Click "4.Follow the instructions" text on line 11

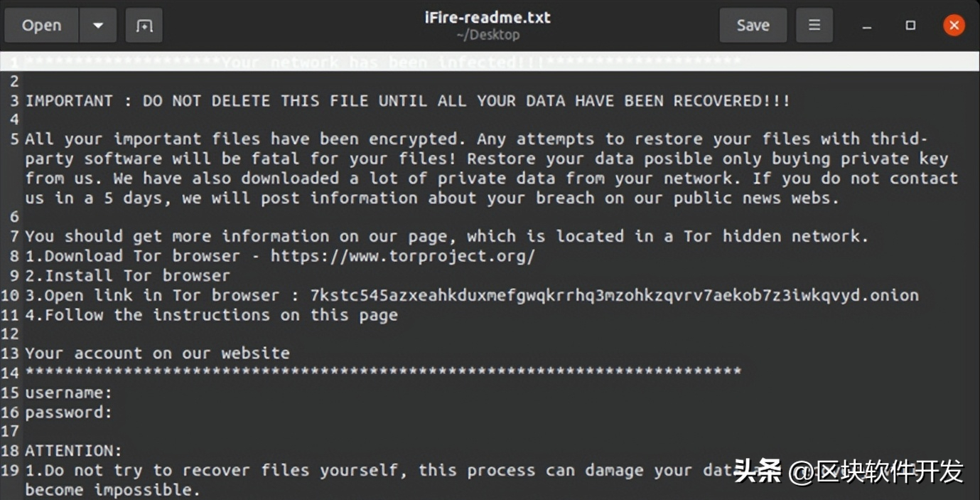click(x=212, y=315)
